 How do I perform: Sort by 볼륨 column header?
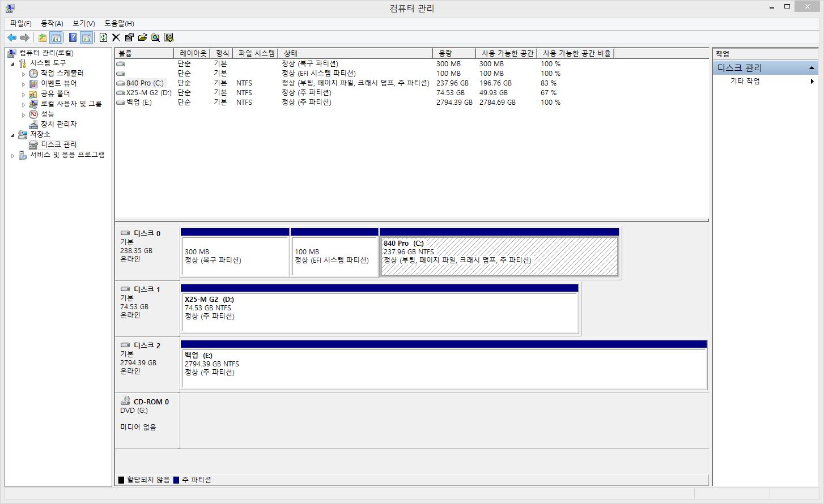click(144, 53)
